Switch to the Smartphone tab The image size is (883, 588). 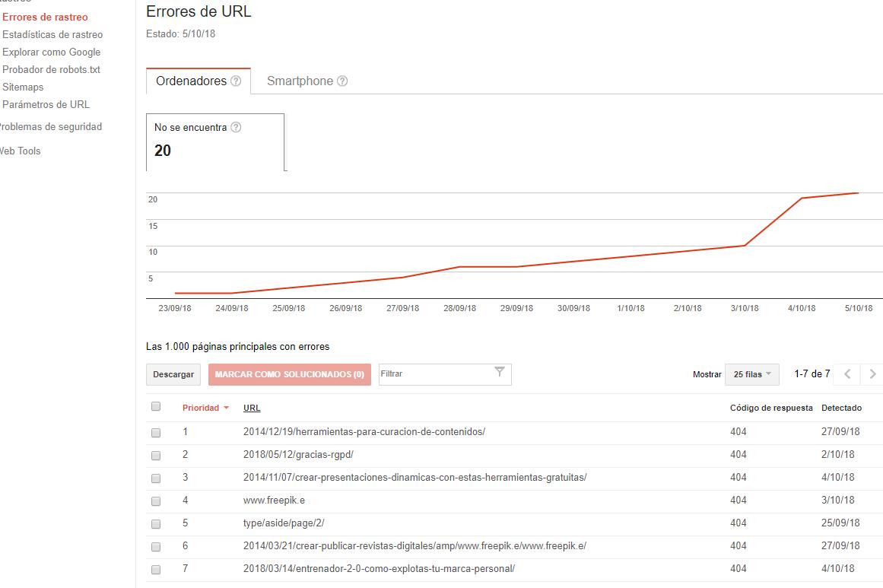coord(299,80)
